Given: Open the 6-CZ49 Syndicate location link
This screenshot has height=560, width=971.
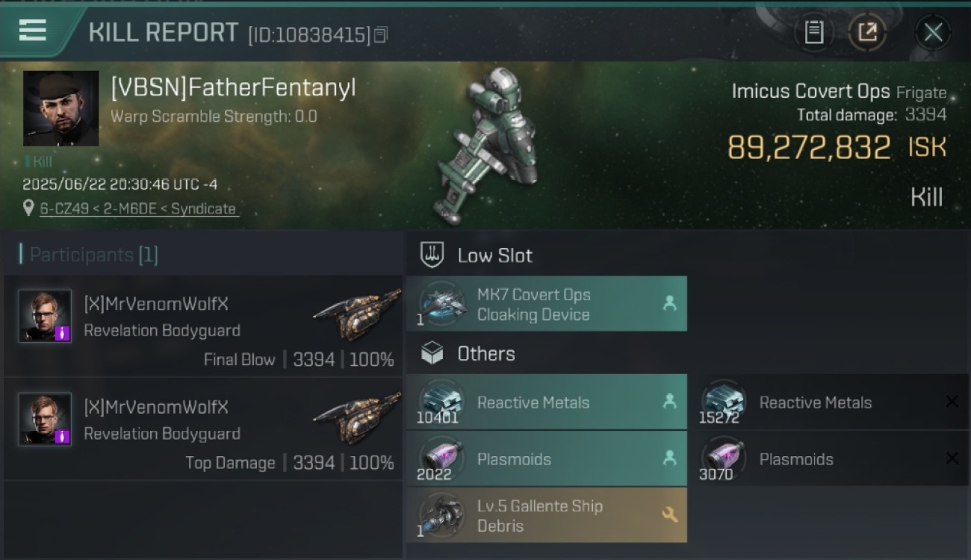Looking at the screenshot, I should (138, 209).
